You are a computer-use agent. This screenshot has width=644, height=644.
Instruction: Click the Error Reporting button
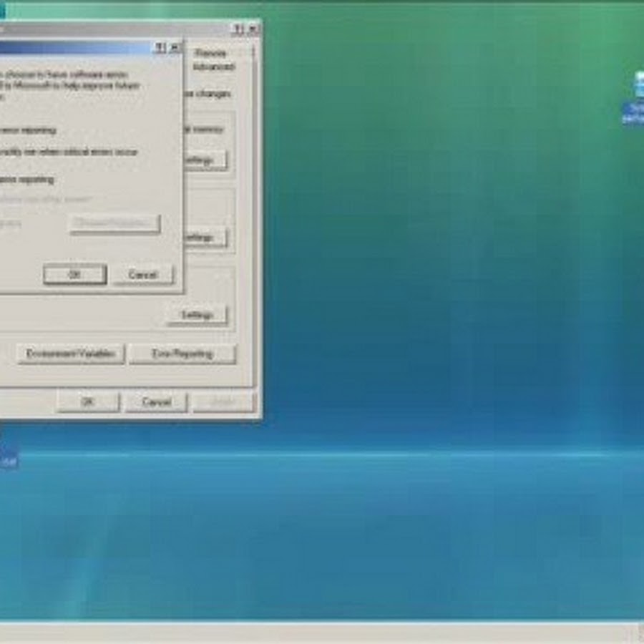click(x=182, y=353)
